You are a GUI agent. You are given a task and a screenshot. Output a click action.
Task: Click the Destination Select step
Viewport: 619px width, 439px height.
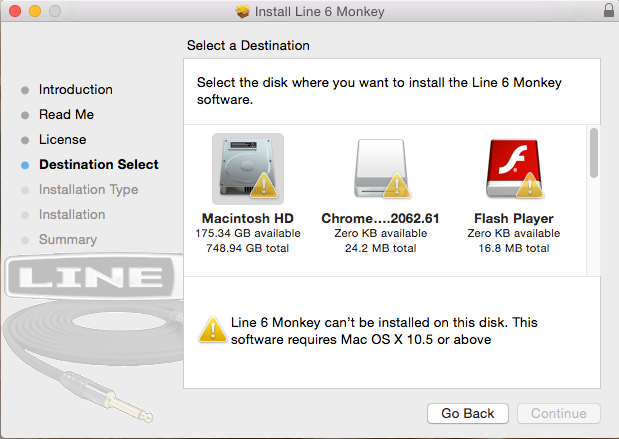(x=99, y=164)
